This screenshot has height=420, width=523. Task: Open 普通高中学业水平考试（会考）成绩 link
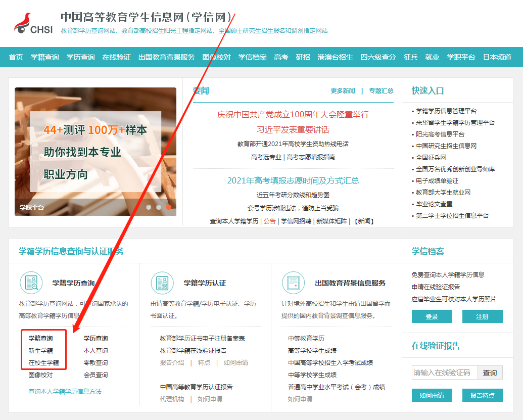tap(337, 387)
